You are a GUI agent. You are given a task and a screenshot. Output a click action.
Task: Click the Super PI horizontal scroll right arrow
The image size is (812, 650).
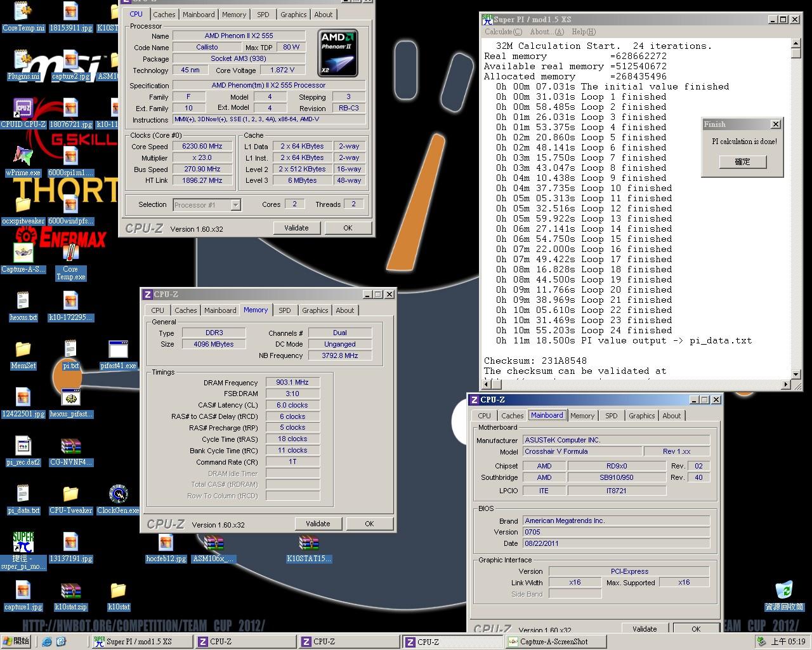786,384
